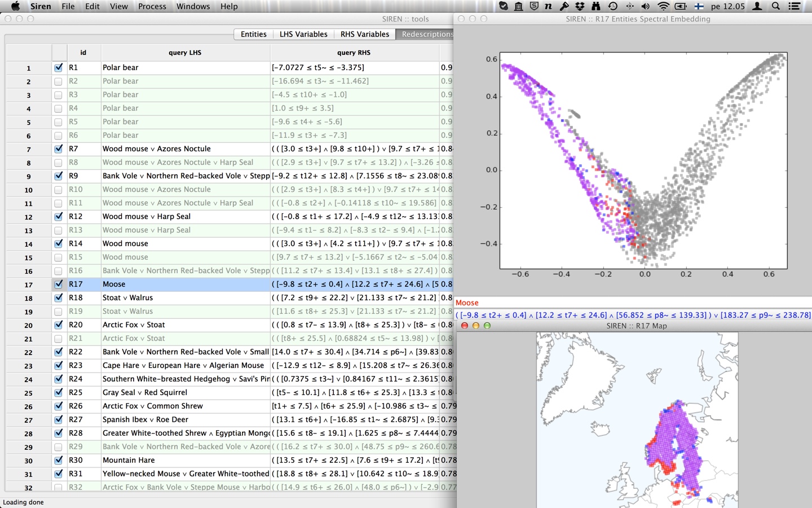The image size is (812, 508).
Task: Open the Help menu
Action: tap(229, 6)
